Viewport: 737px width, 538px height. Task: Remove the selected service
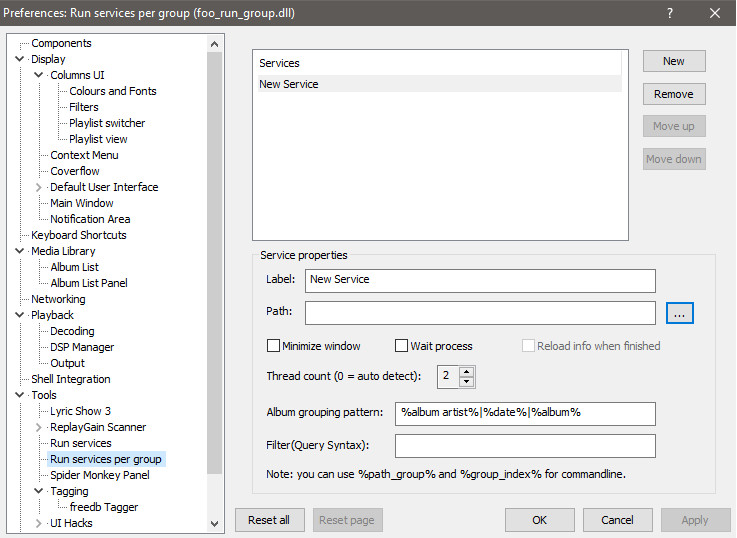(674, 94)
